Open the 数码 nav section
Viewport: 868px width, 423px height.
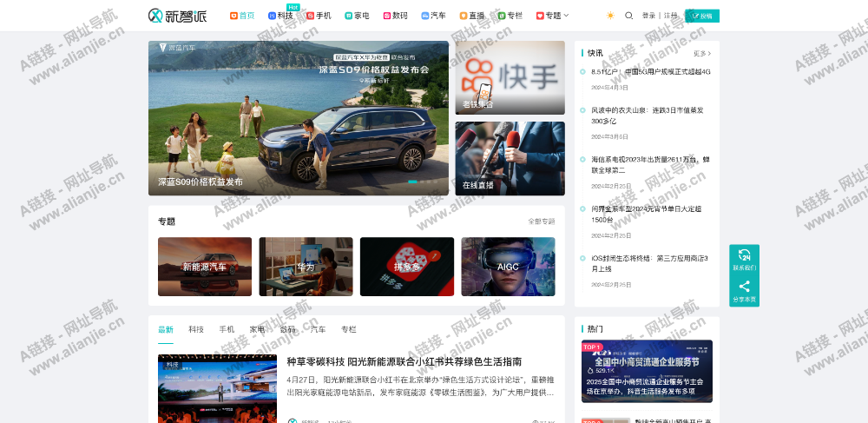395,16
